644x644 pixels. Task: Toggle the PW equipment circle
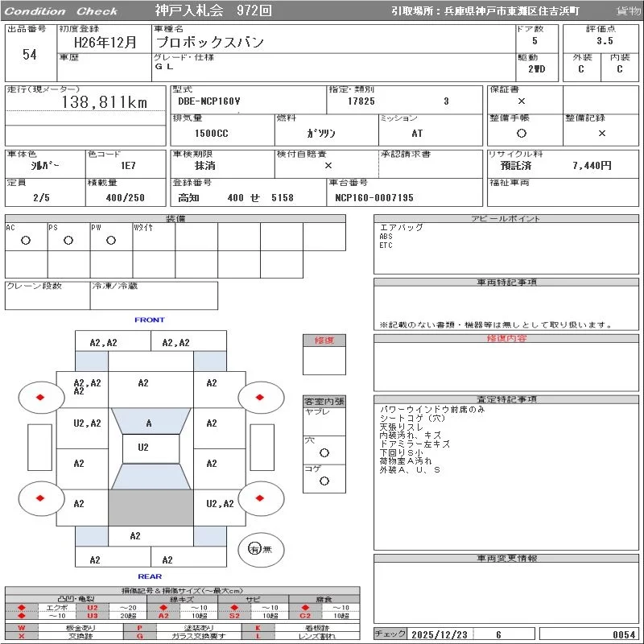click(110, 240)
